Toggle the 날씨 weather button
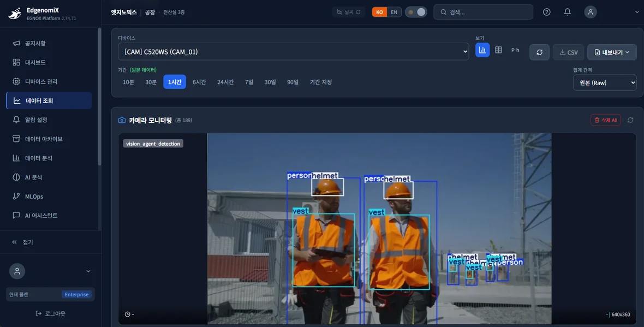The height and width of the screenshot is (327, 644). (x=348, y=12)
